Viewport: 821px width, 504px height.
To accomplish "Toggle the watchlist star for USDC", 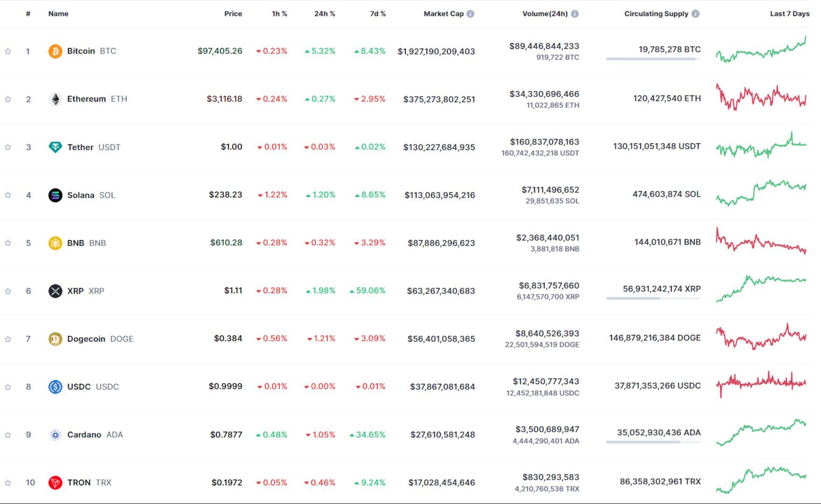I will [8, 387].
